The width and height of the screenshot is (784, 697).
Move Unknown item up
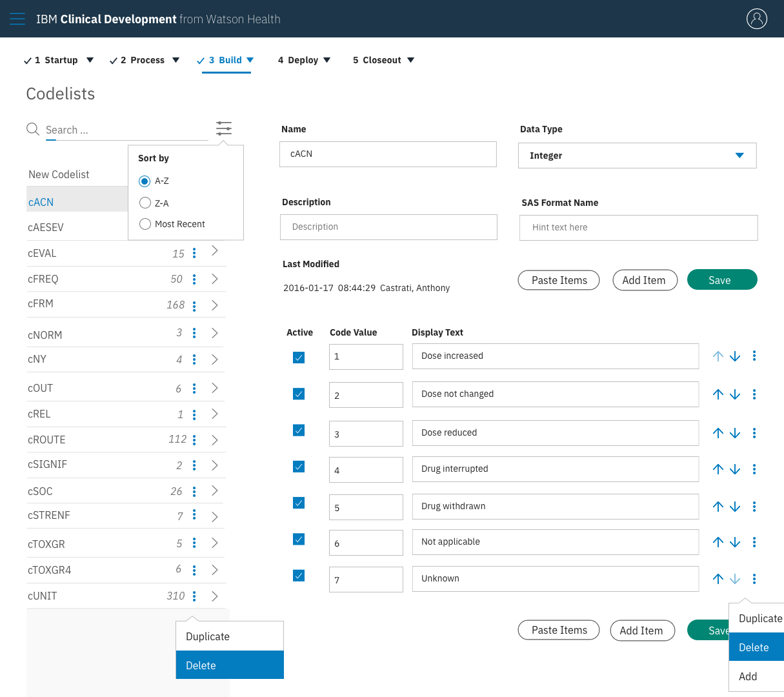pyautogui.click(x=718, y=579)
